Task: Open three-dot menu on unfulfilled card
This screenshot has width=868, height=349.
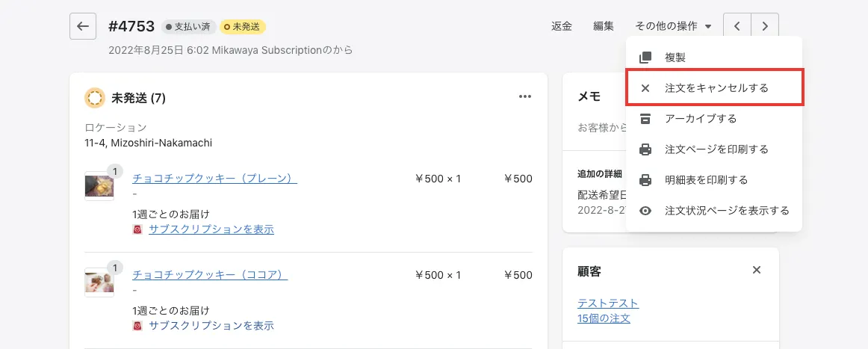Action: tap(525, 97)
